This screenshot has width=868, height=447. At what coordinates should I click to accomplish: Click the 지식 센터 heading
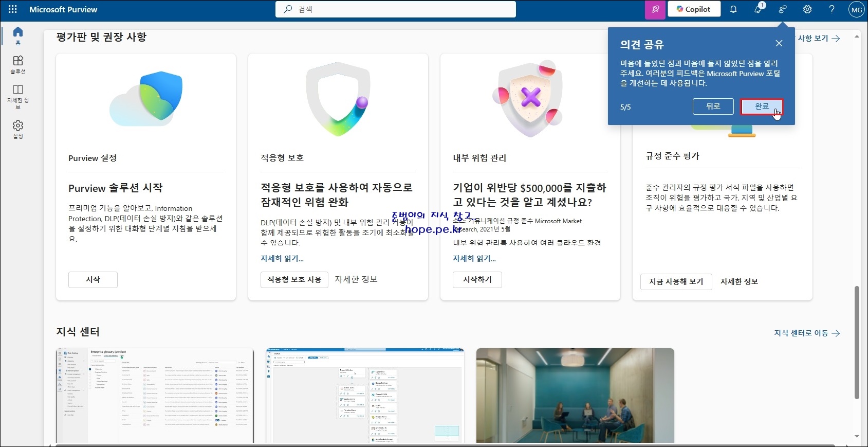pyautogui.click(x=78, y=332)
